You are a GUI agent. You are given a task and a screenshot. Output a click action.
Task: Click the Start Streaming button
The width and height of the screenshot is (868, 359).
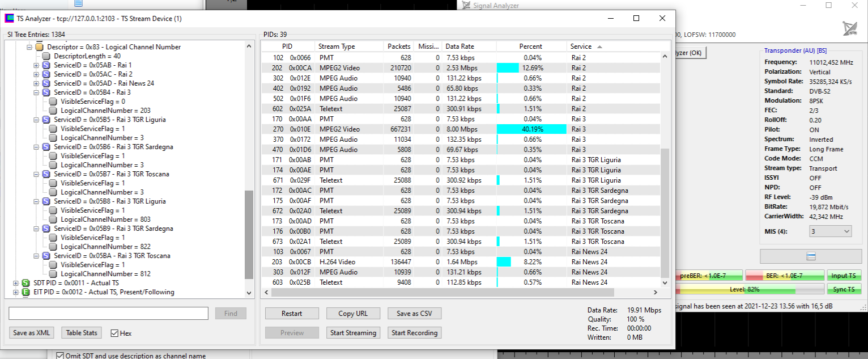point(353,333)
